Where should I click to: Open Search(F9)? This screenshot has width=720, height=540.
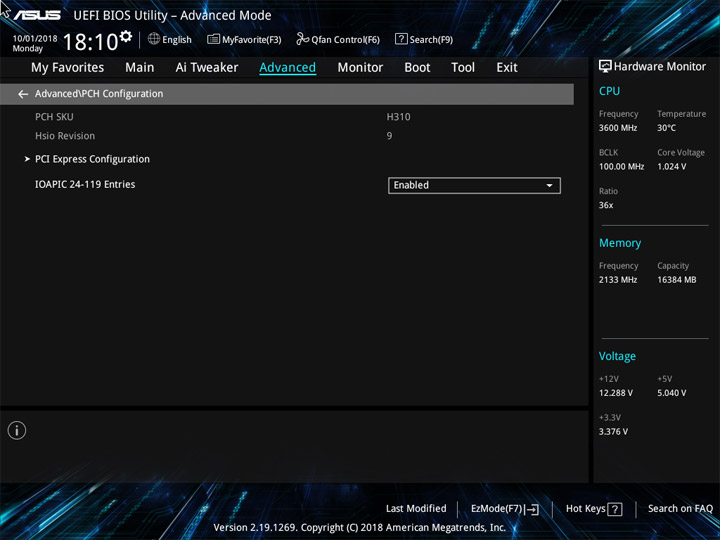click(424, 39)
